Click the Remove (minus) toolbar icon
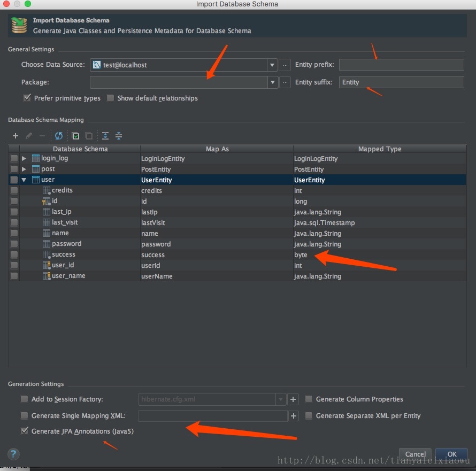476x471 pixels. point(42,136)
